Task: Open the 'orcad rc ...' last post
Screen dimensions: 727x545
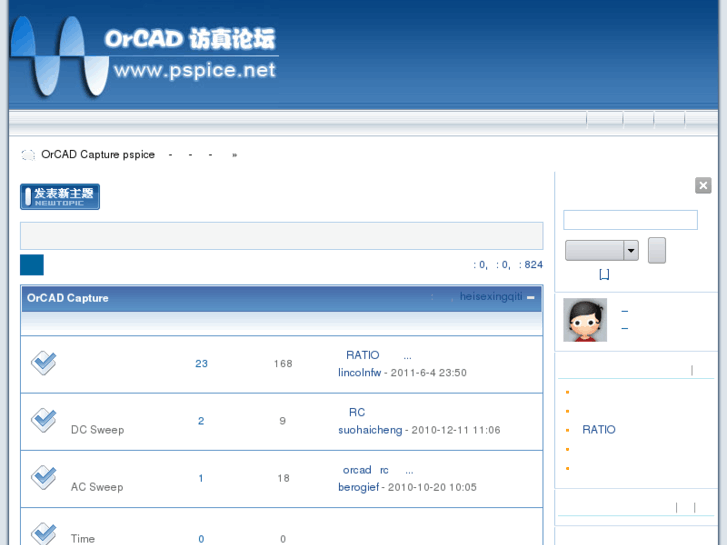Action: click(x=378, y=470)
